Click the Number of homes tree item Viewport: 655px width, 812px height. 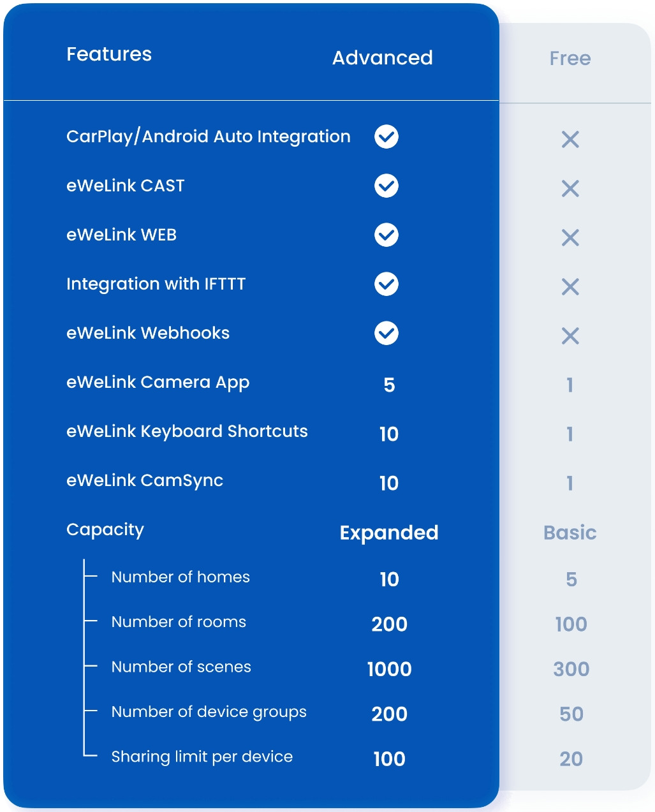pos(180,577)
